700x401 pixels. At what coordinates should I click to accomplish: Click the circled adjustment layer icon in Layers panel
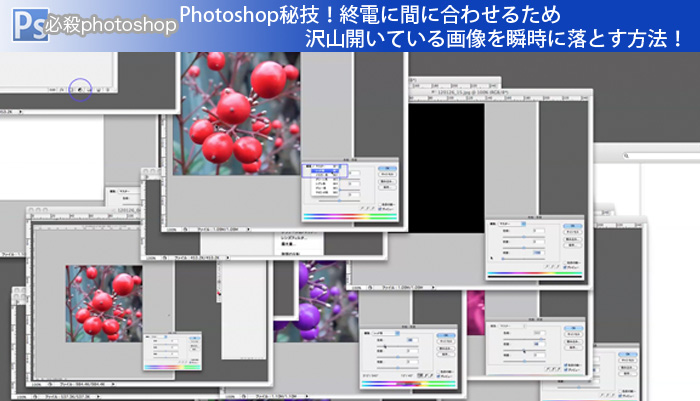(x=80, y=90)
